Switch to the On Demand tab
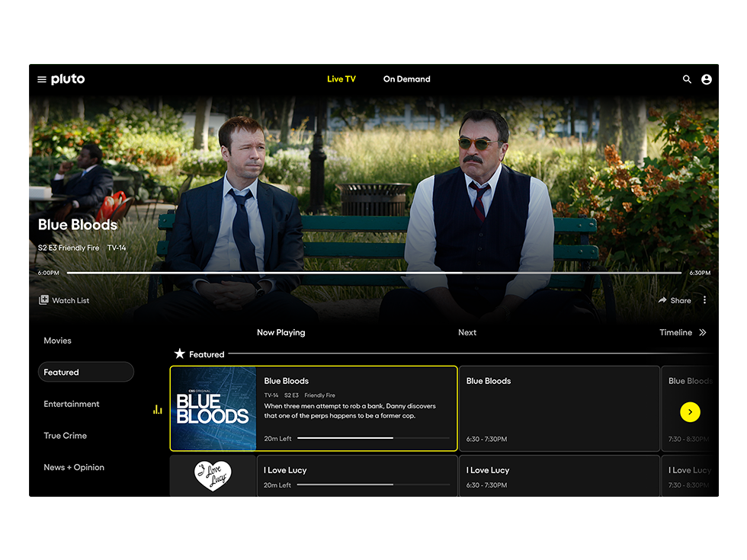 (406, 79)
